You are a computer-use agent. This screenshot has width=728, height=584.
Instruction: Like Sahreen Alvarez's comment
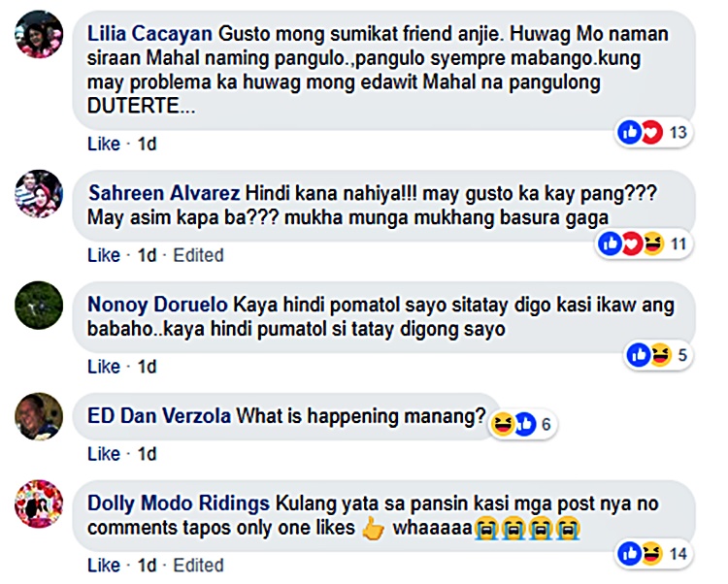pos(104,255)
